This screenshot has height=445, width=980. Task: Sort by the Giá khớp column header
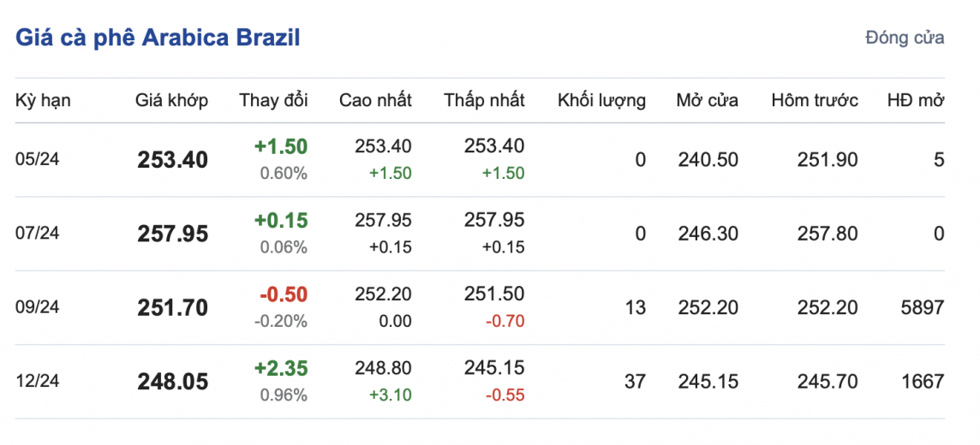(171, 100)
